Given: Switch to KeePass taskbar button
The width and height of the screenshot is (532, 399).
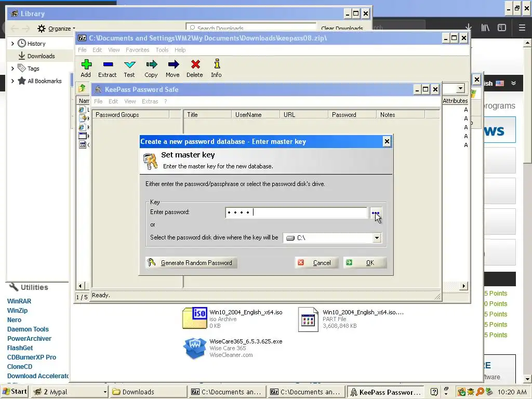Looking at the screenshot, I should [385, 392].
